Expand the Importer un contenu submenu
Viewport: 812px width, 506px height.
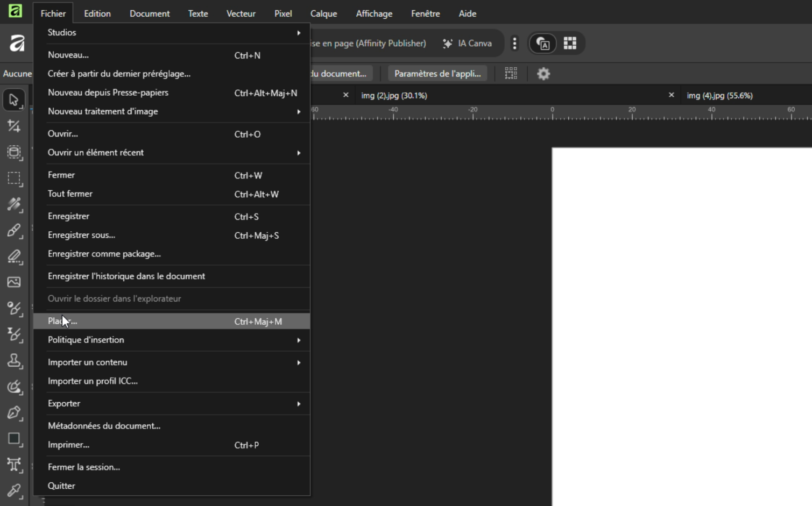(x=172, y=362)
